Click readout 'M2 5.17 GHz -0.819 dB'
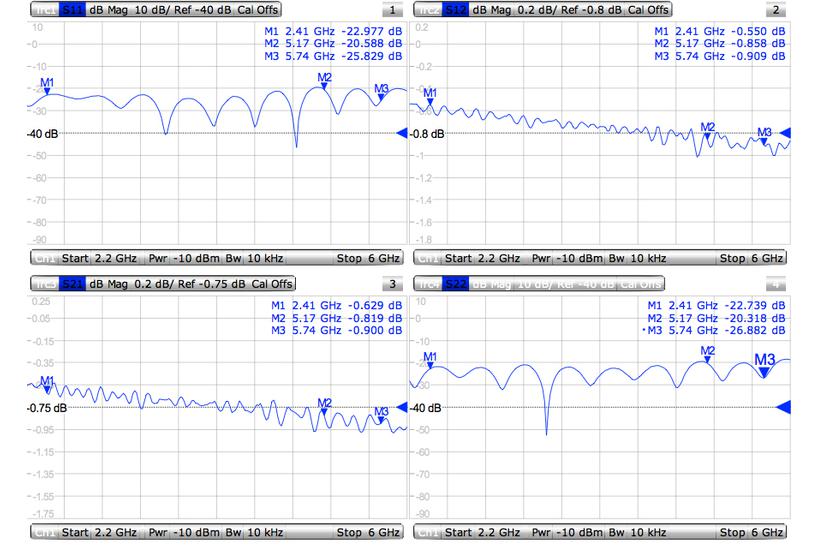Screen dimensions: 825x550 coord(337,318)
